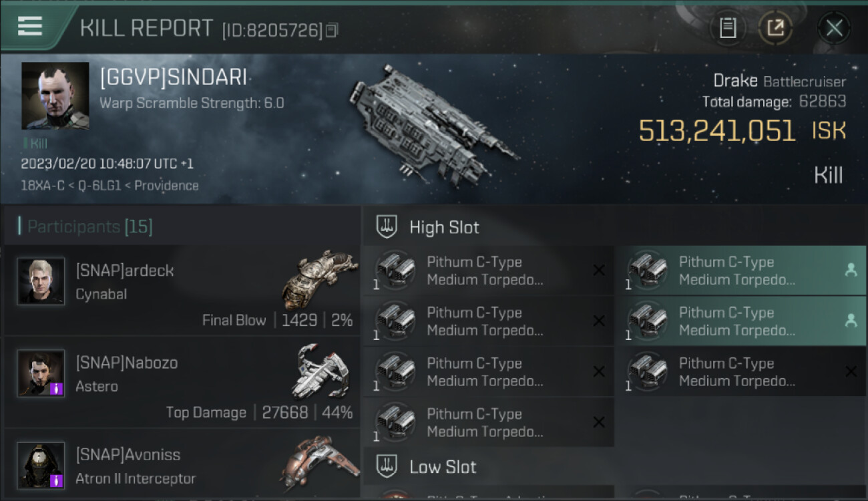The width and height of the screenshot is (868, 501).
Task: Select Nabozo's Astero participant row
Action: 182,383
